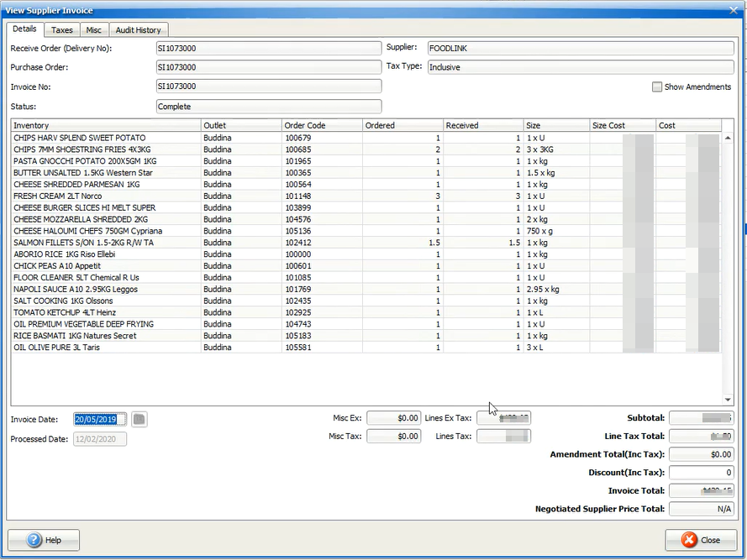Select TOMATO KETCHUP 4LT Heinz row

[x=366, y=313]
